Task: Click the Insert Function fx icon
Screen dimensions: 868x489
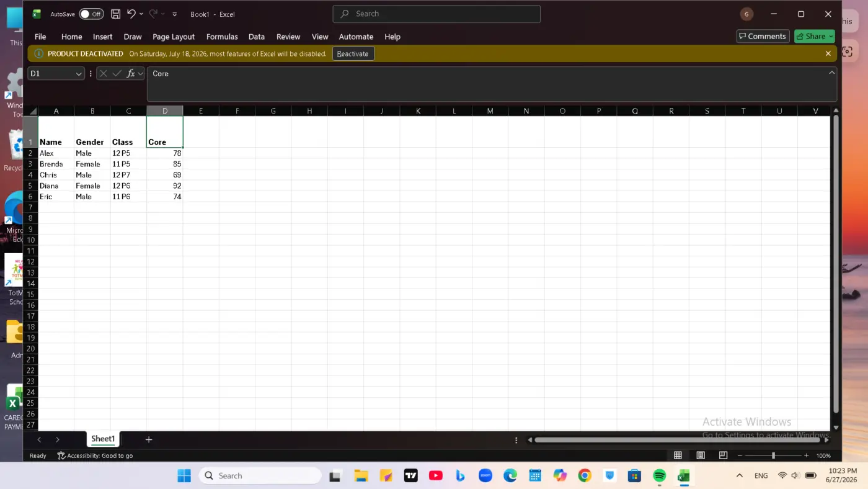Action: pos(131,73)
